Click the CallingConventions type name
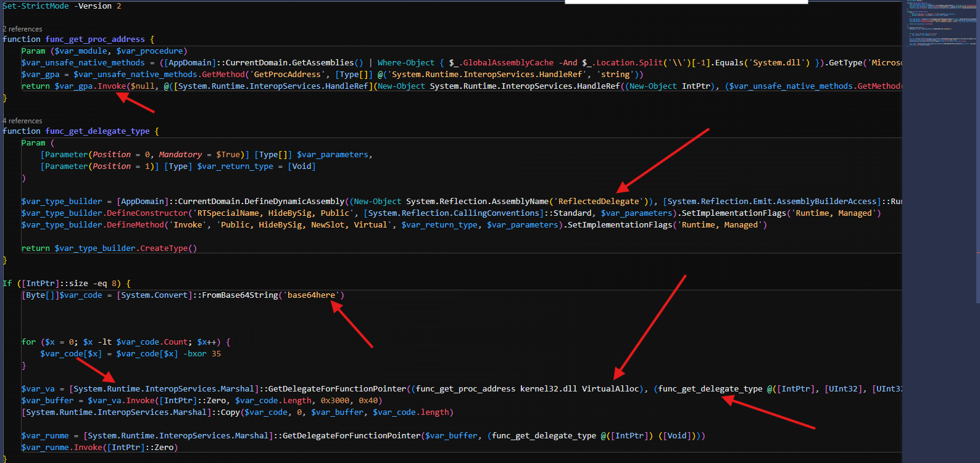Screen dimensions: 980x463 [x=496, y=213]
